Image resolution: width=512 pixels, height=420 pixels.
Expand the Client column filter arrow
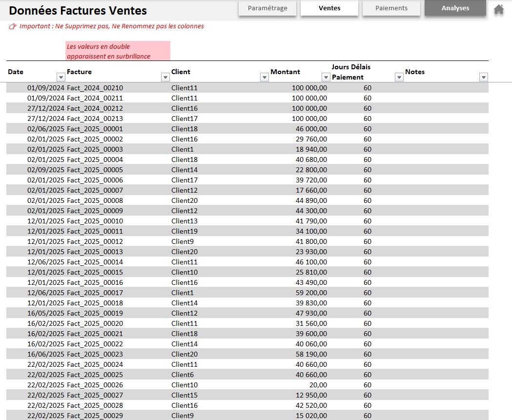tap(264, 77)
